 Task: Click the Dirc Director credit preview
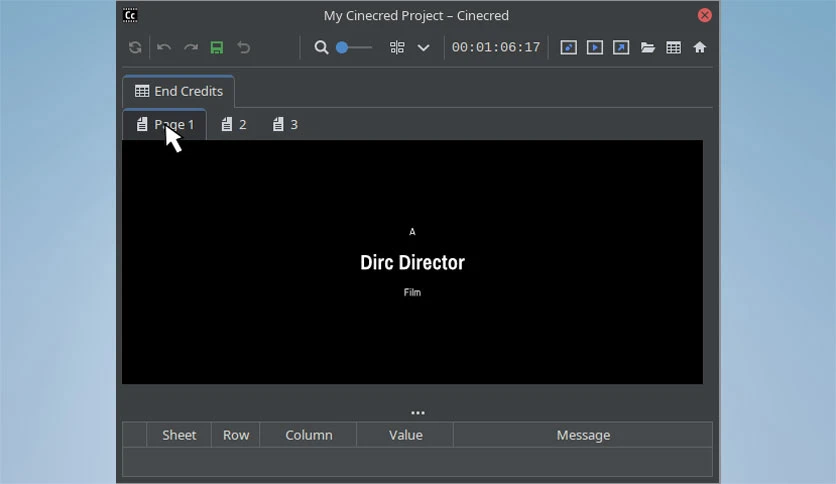coord(412,262)
